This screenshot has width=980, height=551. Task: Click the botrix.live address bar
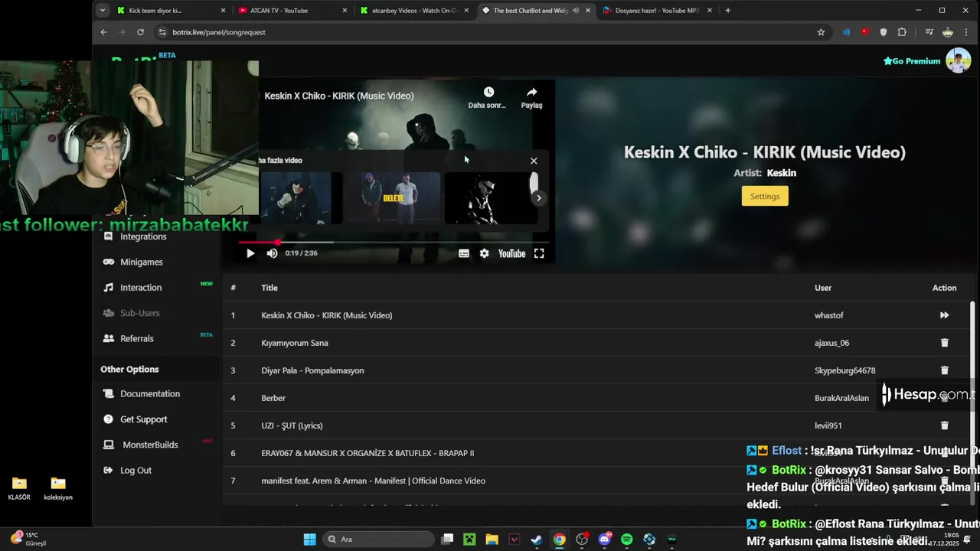(x=490, y=32)
